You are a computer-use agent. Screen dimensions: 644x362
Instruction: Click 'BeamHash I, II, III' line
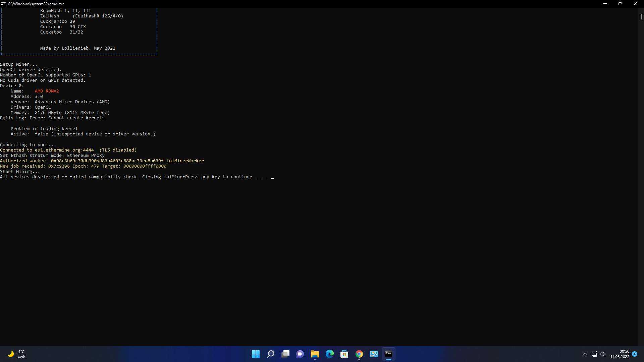tap(66, 11)
